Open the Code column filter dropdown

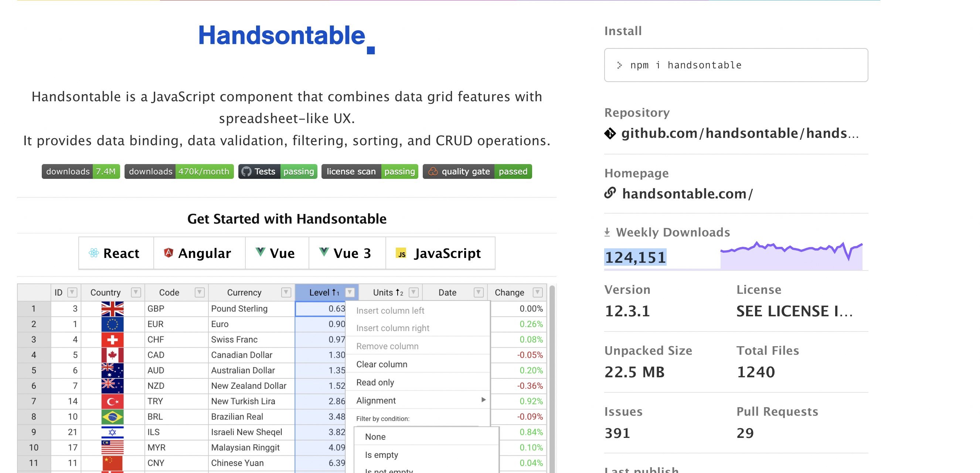[x=199, y=292]
